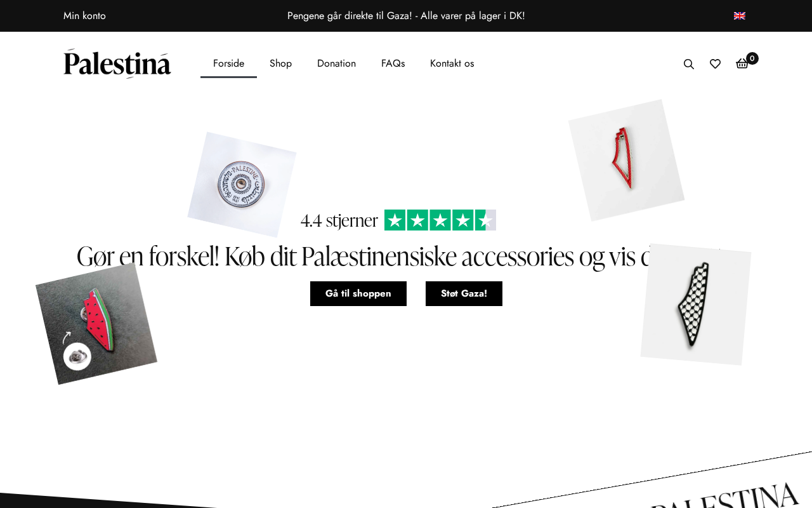The width and height of the screenshot is (812, 508).
Task: Open the Shop menu item
Action: click(x=280, y=63)
